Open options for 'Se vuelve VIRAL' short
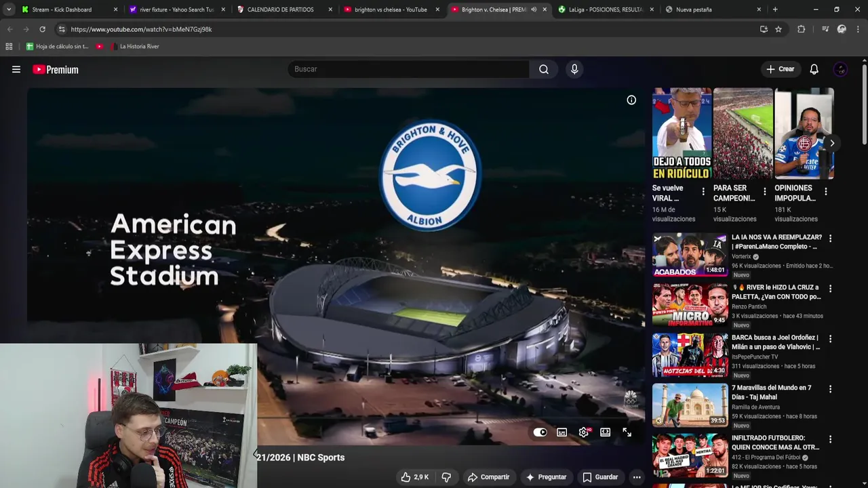This screenshot has height=488, width=868. coord(703,192)
